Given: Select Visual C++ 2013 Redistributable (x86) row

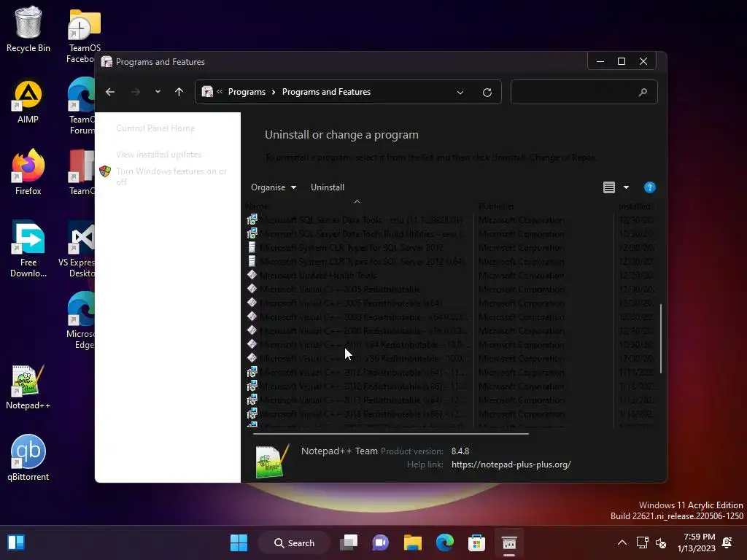Looking at the screenshot, I should pos(450,414).
